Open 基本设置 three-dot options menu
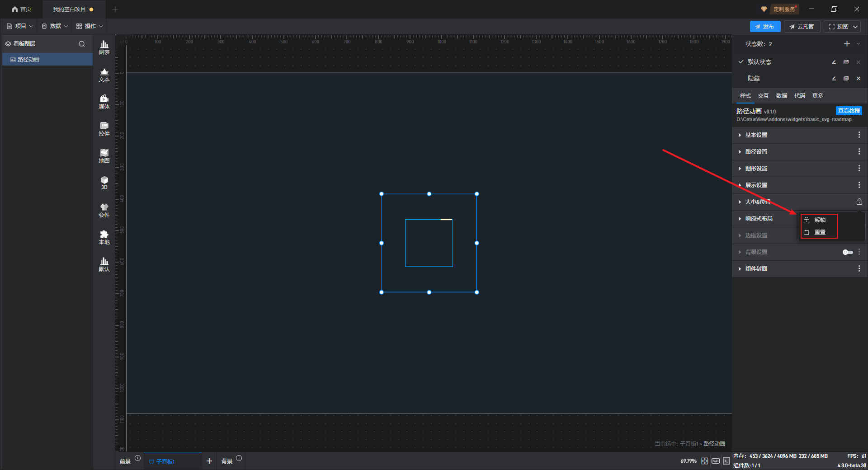This screenshot has height=470, width=868. click(859, 135)
